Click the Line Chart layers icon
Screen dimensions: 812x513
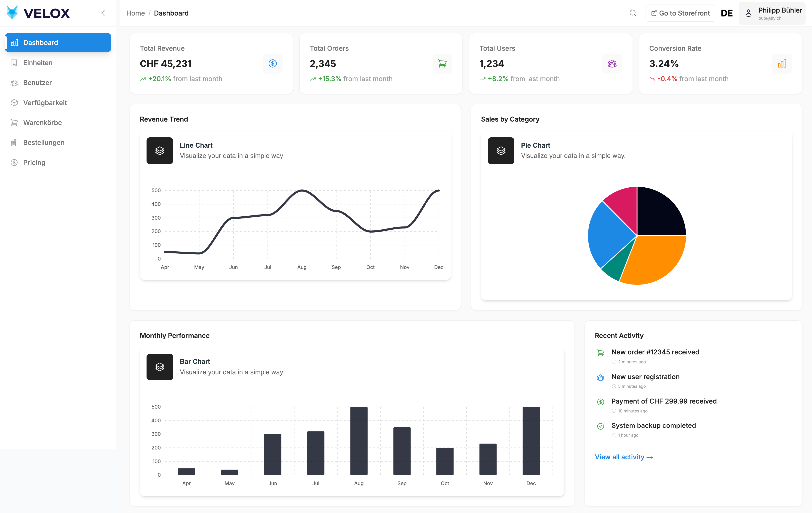point(160,151)
